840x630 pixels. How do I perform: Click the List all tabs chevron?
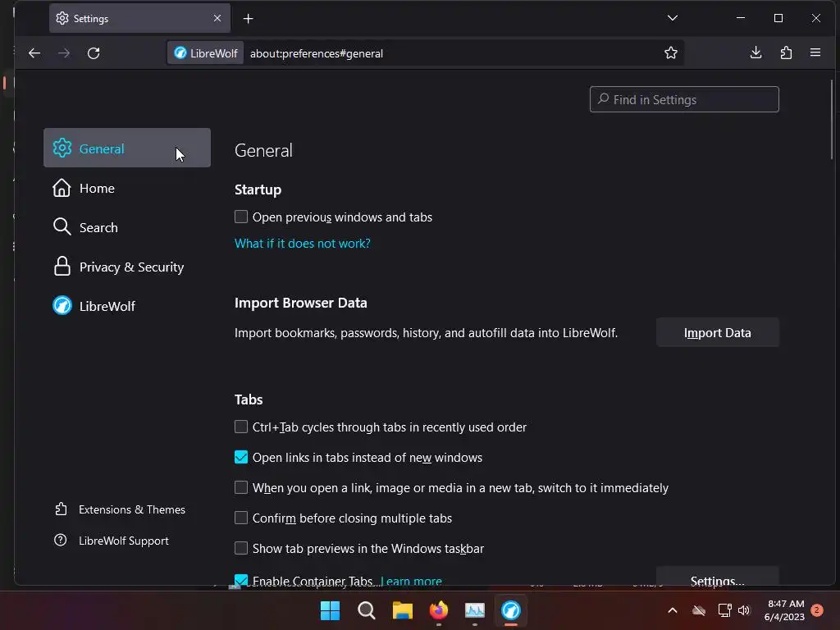(x=673, y=18)
